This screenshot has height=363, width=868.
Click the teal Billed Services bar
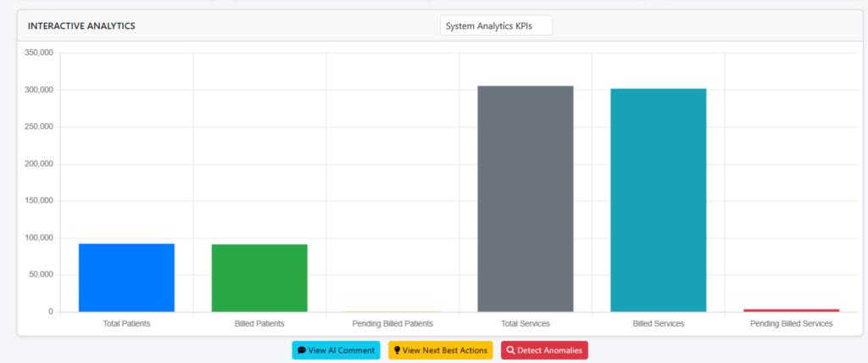click(x=658, y=200)
